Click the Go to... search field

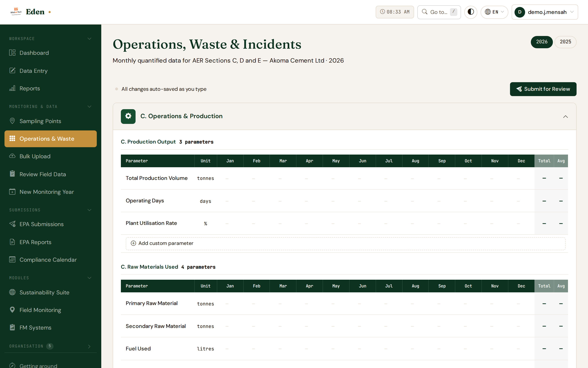tap(439, 12)
